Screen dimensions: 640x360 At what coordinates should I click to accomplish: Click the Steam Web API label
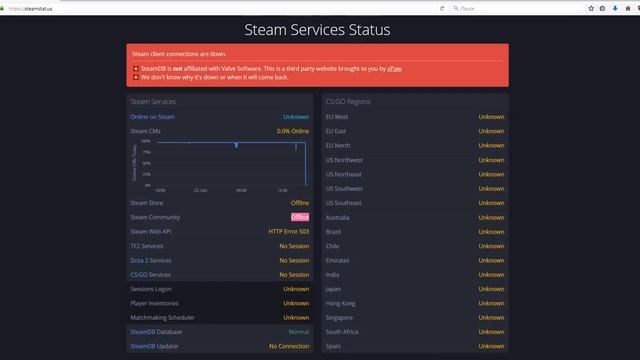coord(151,231)
